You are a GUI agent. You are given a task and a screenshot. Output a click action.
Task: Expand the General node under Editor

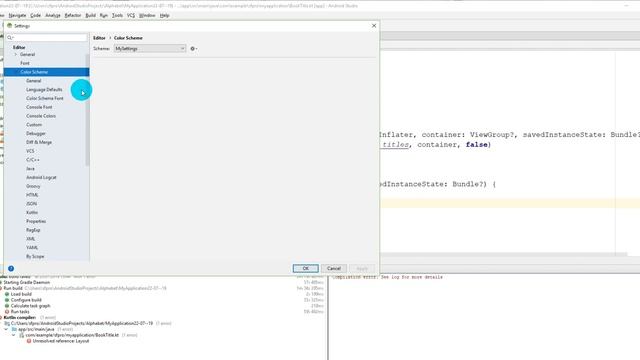(x=16, y=54)
